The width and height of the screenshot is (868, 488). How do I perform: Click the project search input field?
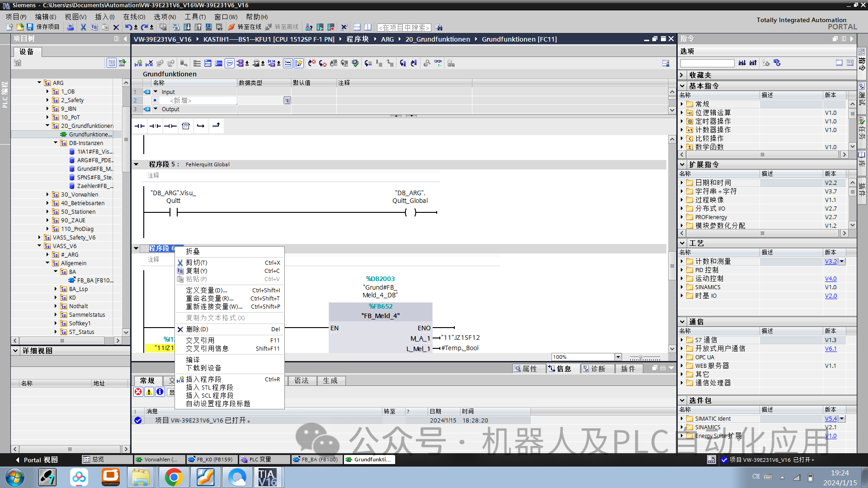(404, 28)
